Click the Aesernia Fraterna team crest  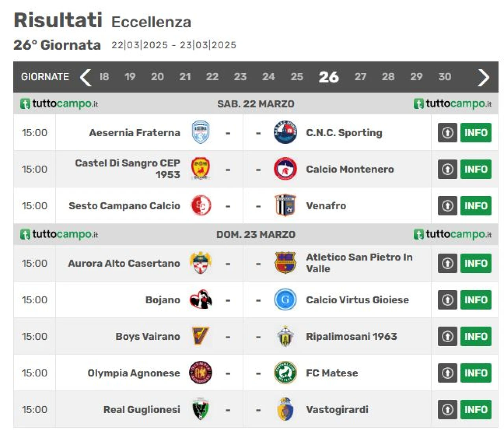click(200, 133)
